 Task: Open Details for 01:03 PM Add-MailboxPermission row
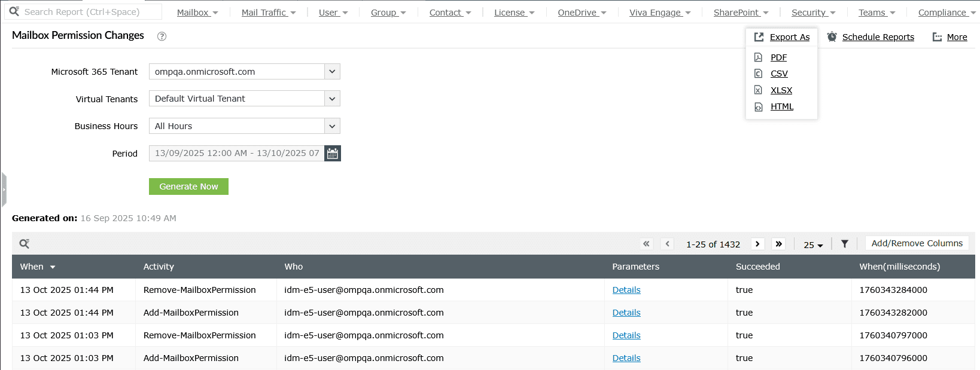626,358
